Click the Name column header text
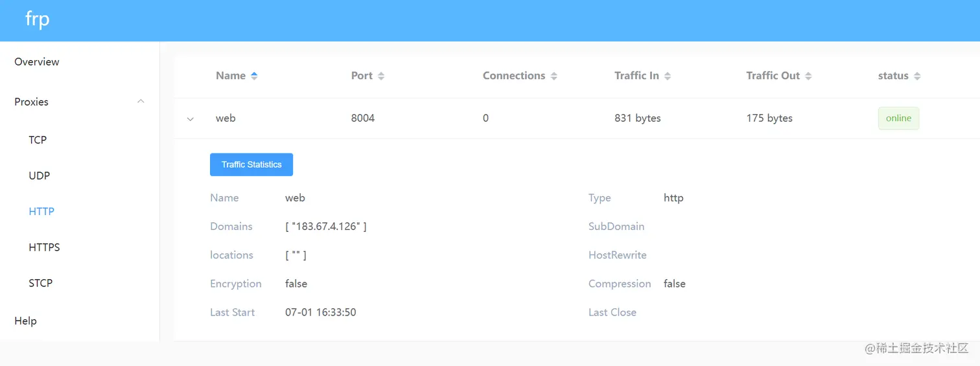Image resolution: width=980 pixels, height=366 pixels. point(230,76)
